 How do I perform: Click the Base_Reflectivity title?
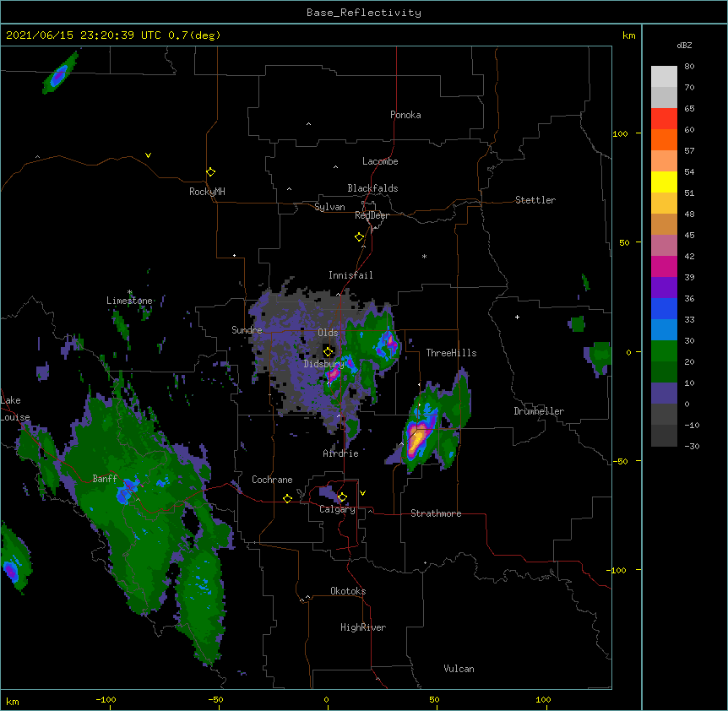[364, 13]
